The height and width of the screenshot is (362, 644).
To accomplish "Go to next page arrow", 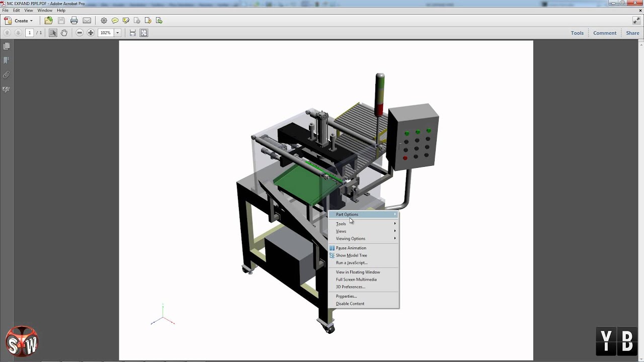I will tap(18, 33).
